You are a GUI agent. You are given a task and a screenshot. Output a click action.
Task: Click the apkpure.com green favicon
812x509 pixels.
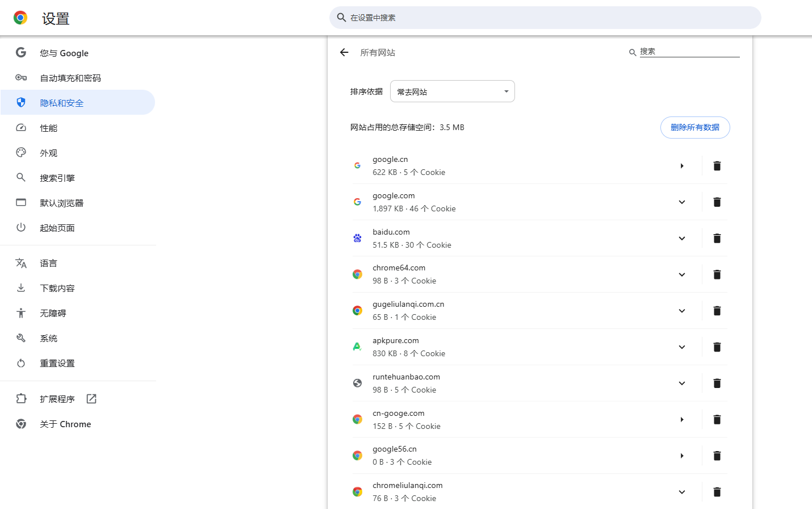(357, 347)
